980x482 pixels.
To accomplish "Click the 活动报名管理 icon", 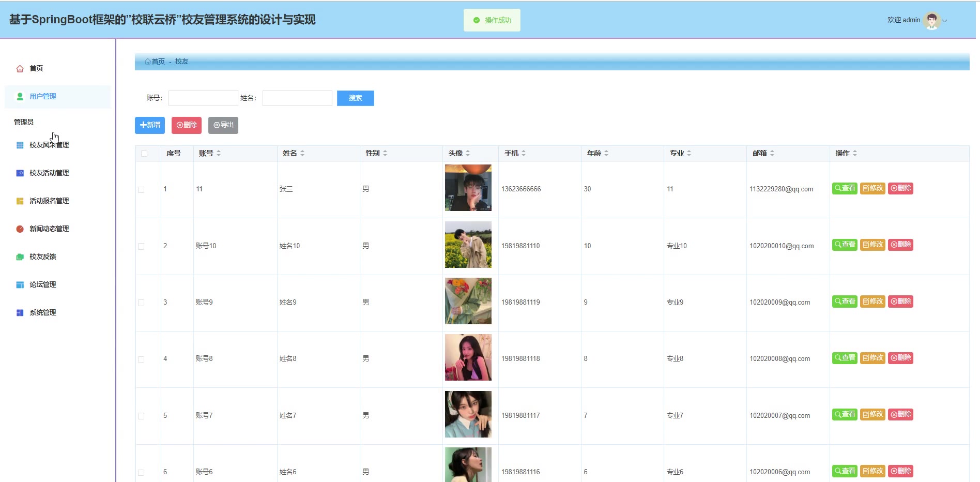I will (20, 201).
